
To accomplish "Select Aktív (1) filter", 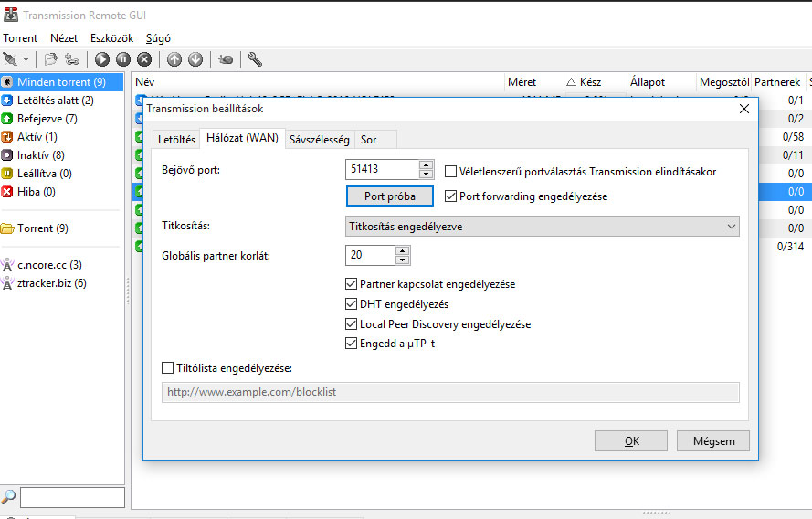I will pyautogui.click(x=61, y=137).
